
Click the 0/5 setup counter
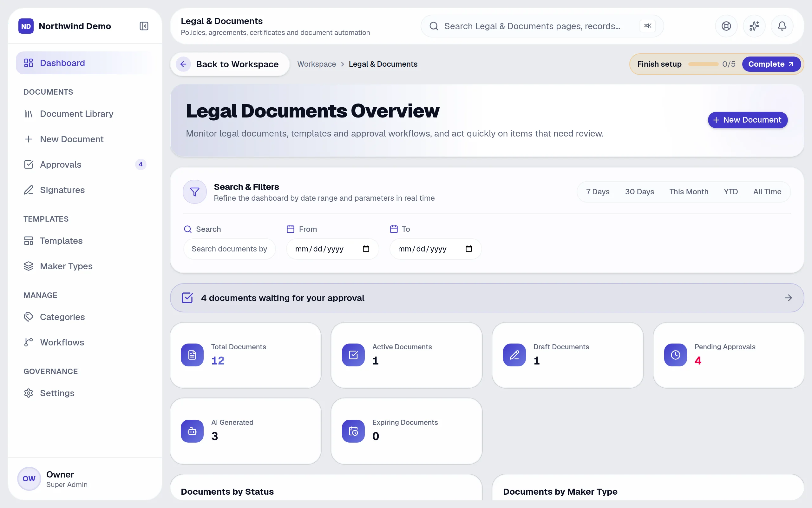click(x=729, y=64)
